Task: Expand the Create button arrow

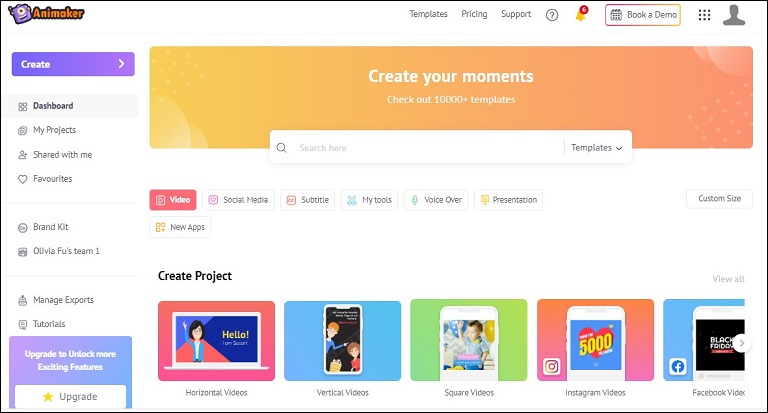Action: (121, 64)
